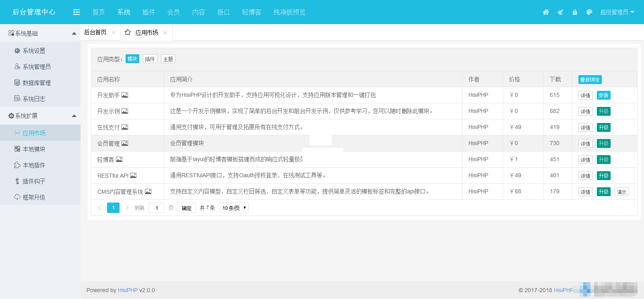Open the 超级管理员 user dropdown
The width and height of the screenshot is (644, 299).
pyautogui.click(x=617, y=12)
